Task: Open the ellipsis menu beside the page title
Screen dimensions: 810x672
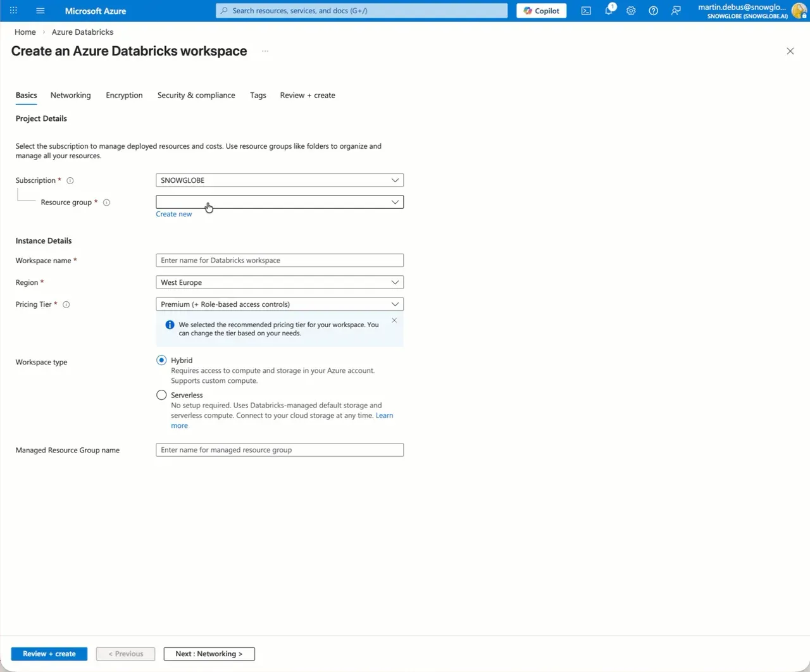Action: coord(265,51)
